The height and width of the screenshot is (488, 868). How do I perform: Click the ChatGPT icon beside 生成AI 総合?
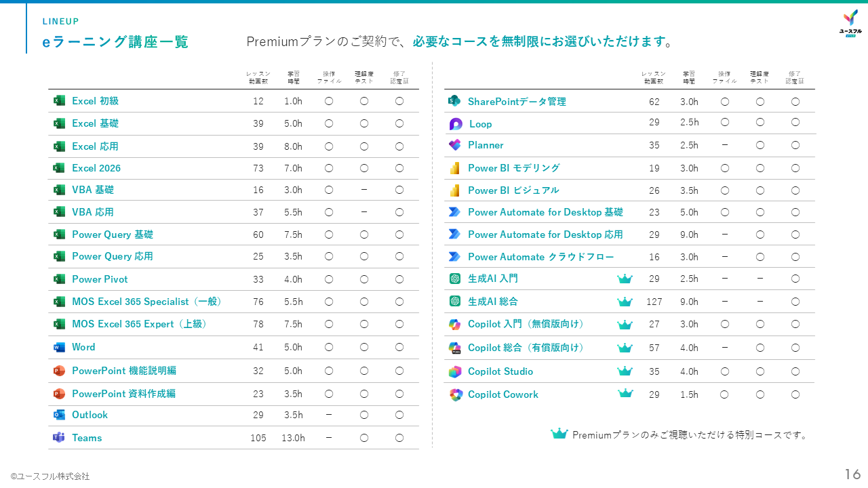point(455,301)
